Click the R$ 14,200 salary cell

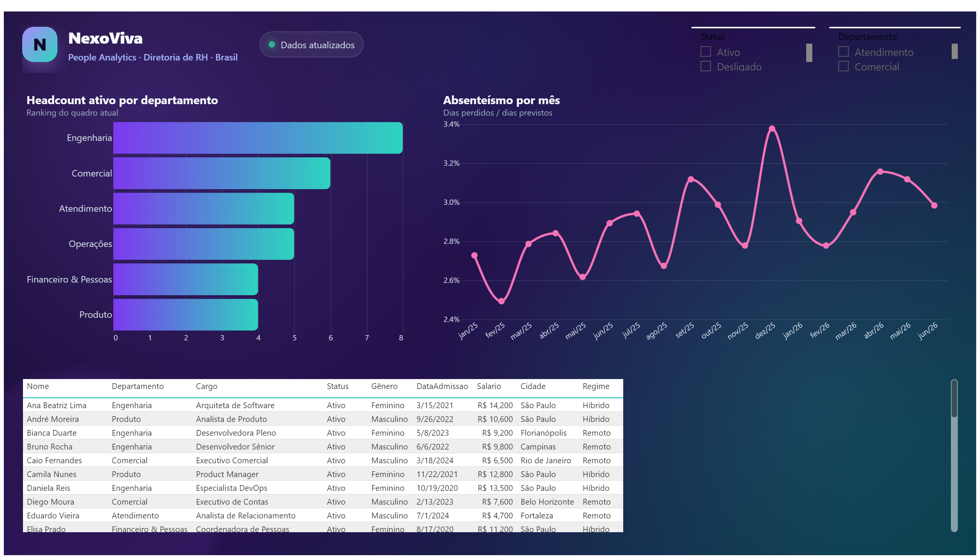pos(495,405)
